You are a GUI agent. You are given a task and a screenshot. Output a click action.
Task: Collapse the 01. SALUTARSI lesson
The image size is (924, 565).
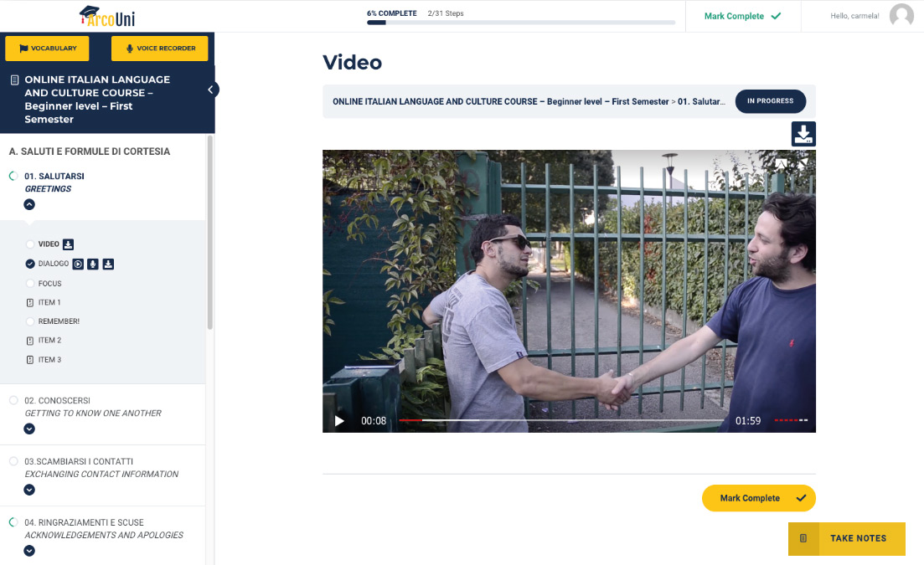29,205
